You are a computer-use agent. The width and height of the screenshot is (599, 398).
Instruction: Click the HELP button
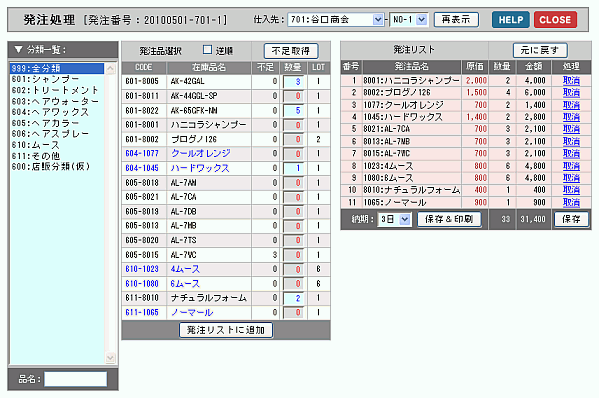click(x=510, y=19)
